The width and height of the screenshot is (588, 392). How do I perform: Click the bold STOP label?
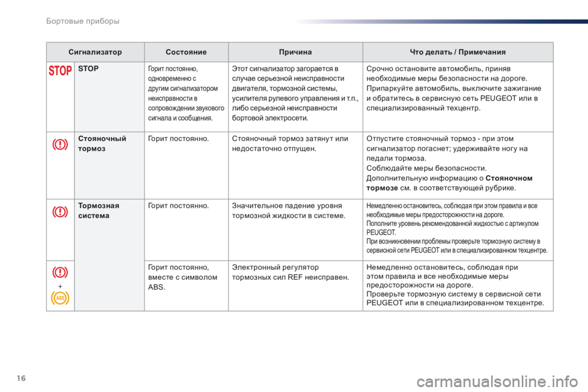pyautogui.click(x=88, y=69)
